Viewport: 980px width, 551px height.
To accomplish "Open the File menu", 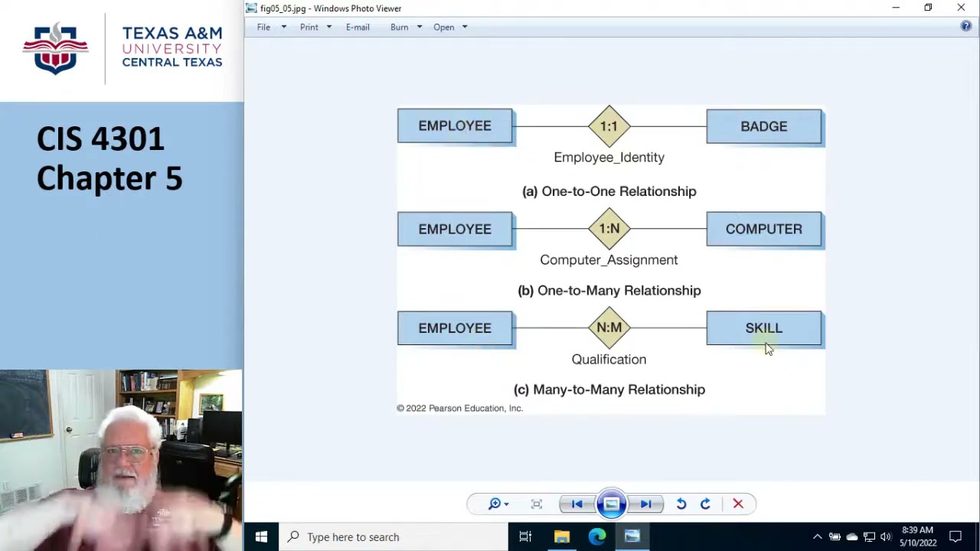I will click(x=263, y=27).
